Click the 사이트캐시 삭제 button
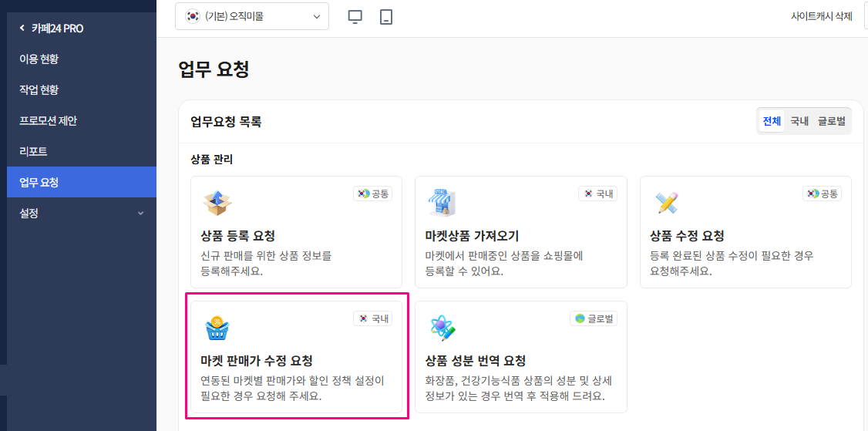Image resolution: width=868 pixels, height=431 pixels. 821,16
